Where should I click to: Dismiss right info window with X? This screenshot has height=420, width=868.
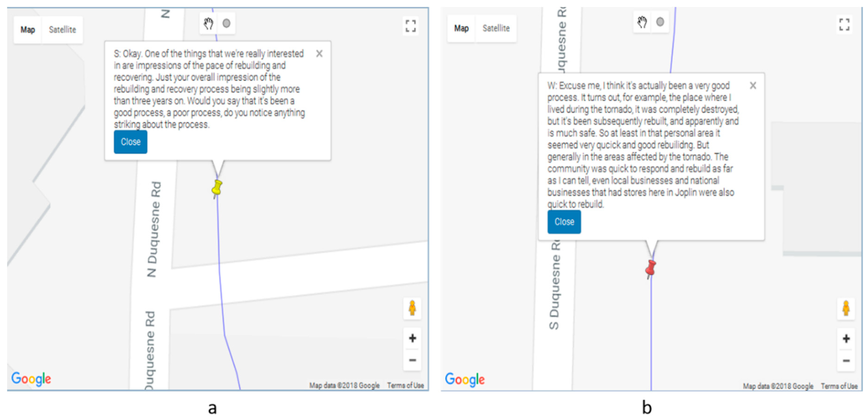click(753, 86)
